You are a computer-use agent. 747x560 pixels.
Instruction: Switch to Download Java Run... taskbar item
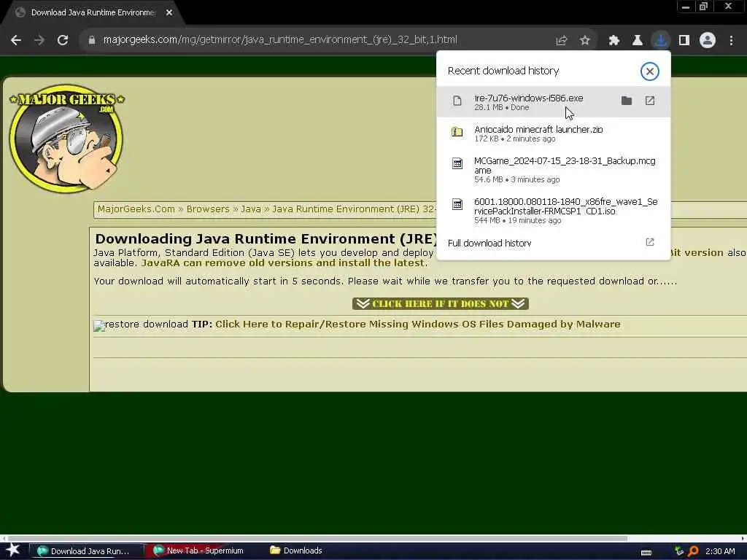coord(86,551)
